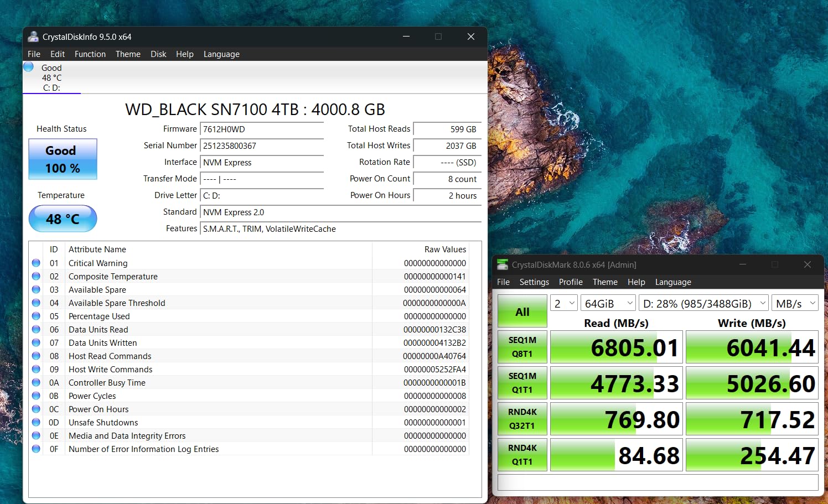Viewport: 828px width, 504px height.
Task: Click the blue dot next to Media and Data Integrity Errors
Action: [x=35, y=435]
